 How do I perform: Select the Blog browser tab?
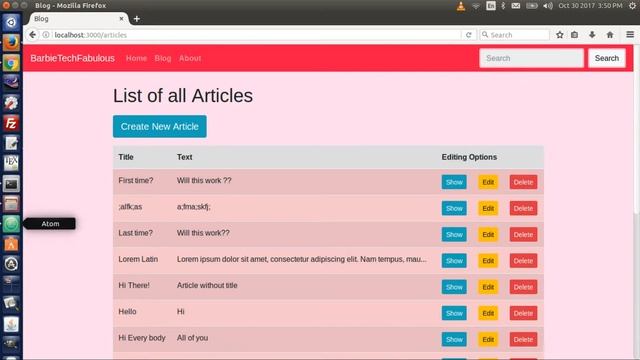point(78,19)
